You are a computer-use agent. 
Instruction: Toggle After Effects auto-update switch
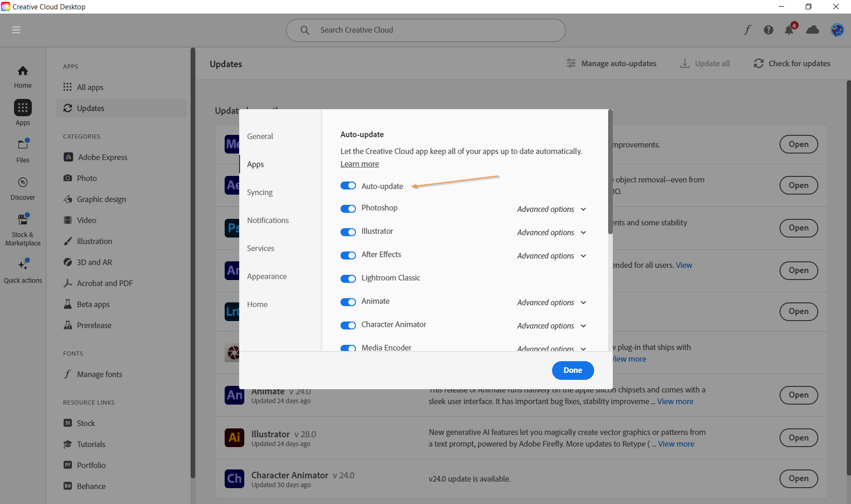point(348,255)
